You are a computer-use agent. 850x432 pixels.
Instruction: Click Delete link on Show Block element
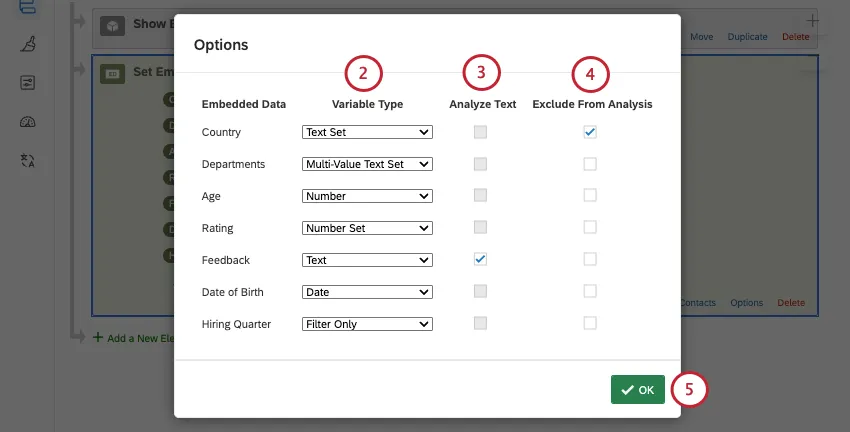[795, 37]
